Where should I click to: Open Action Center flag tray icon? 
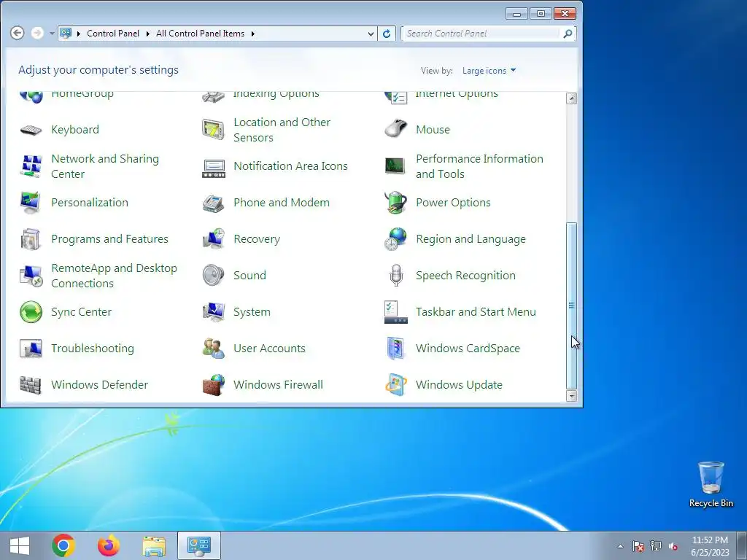[x=638, y=546]
